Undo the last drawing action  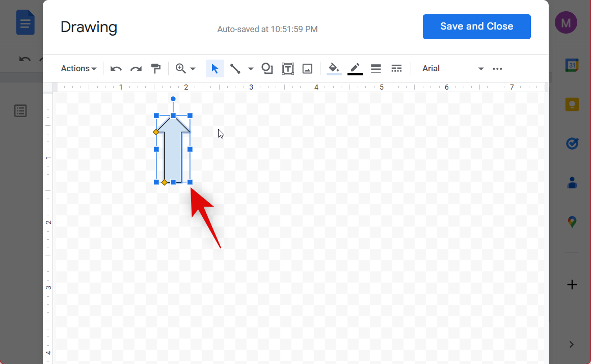(x=116, y=69)
